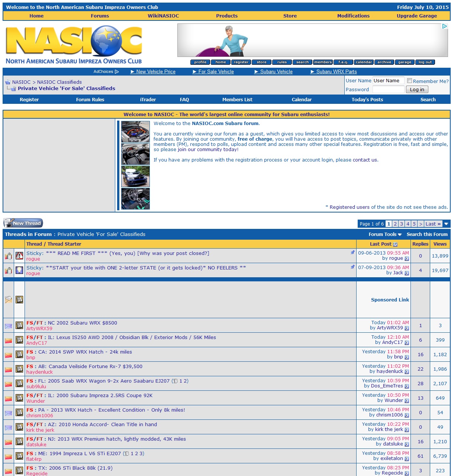
Task: Go to last post by bnp arrow icon
Action: click(407, 357)
